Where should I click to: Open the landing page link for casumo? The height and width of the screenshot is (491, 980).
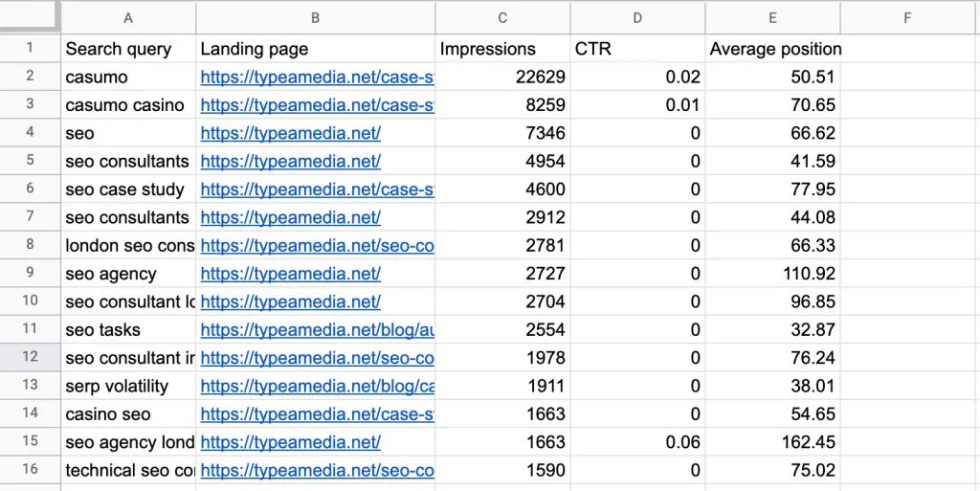coord(317,78)
